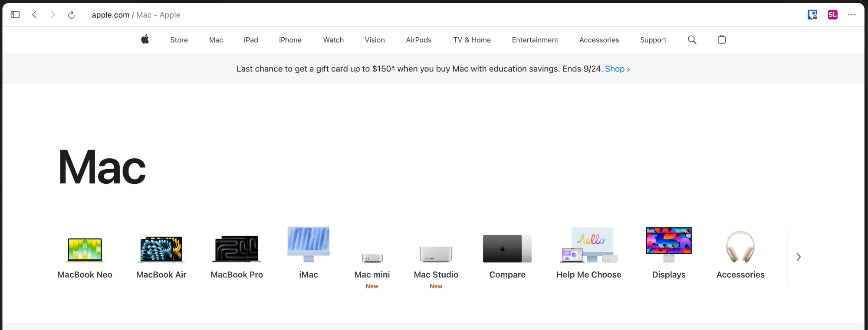The height and width of the screenshot is (330, 868).
Task: Click the Mac Studio text label
Action: (436, 274)
